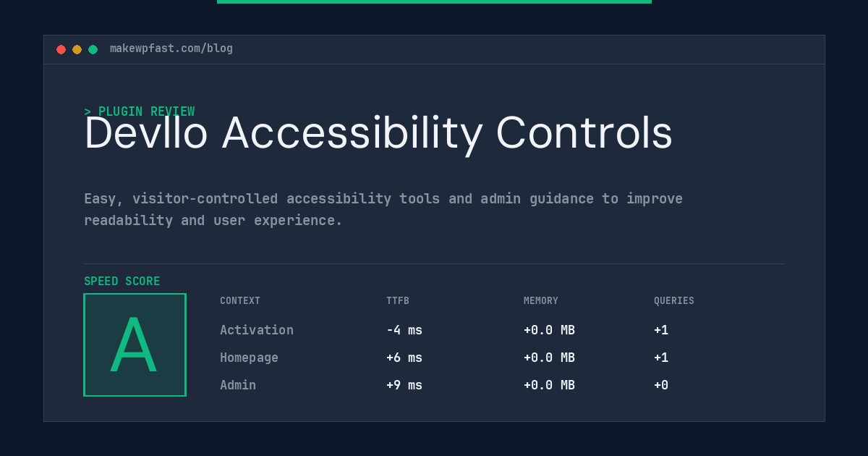Select the Admin row label
868x456 pixels.
tap(238, 385)
